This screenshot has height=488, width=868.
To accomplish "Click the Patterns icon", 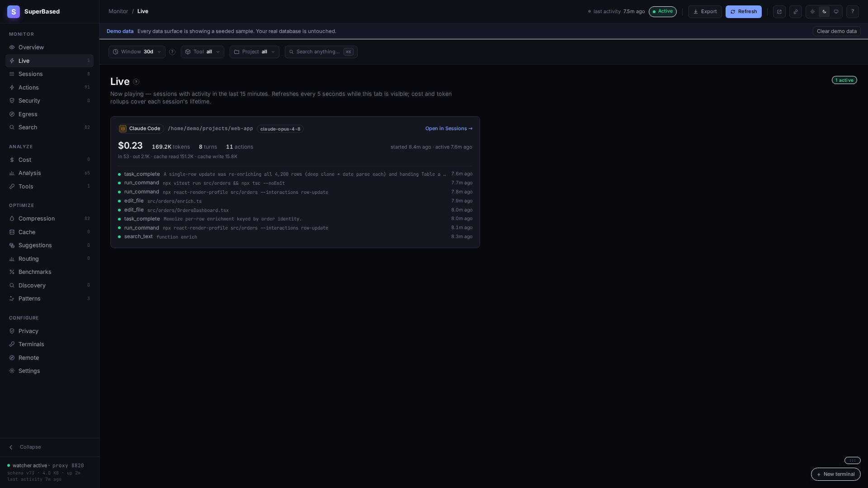I will tap(12, 299).
